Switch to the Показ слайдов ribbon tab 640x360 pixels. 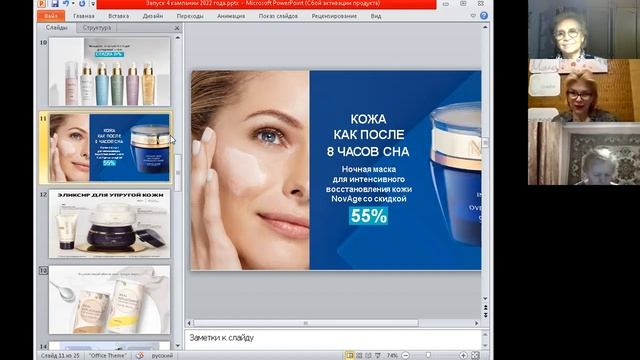278,16
